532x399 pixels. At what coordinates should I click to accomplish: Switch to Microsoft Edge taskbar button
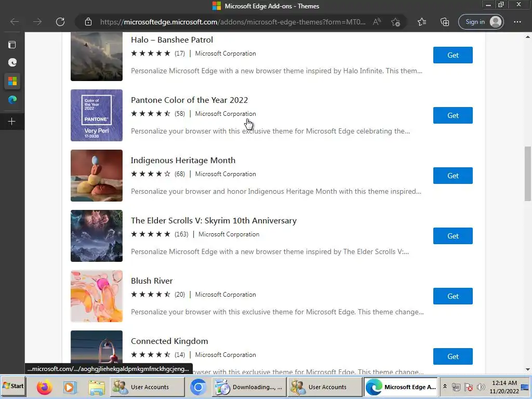tap(401, 387)
